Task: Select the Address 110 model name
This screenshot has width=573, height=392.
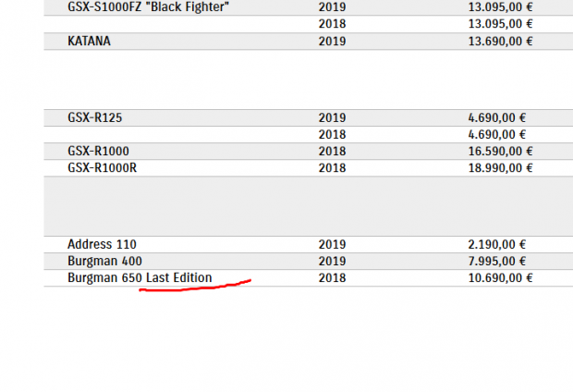Action: click(x=102, y=244)
